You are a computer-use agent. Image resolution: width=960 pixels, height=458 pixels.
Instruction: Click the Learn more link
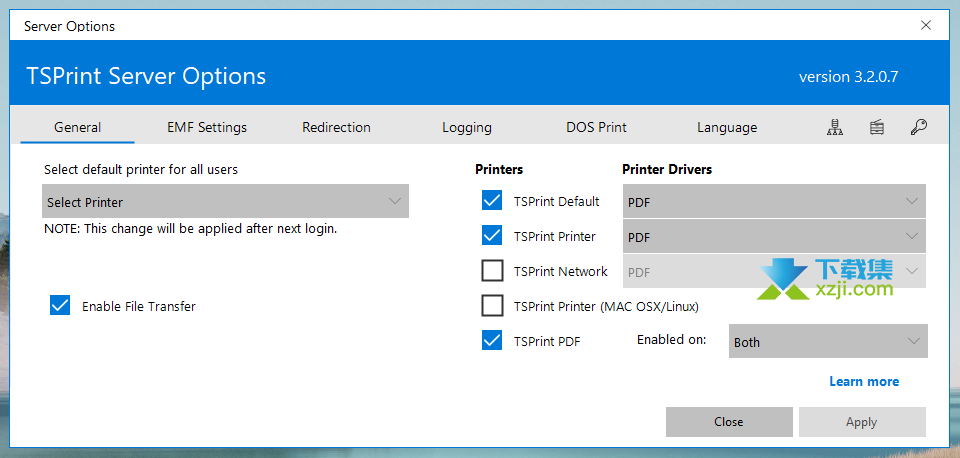[x=864, y=381]
